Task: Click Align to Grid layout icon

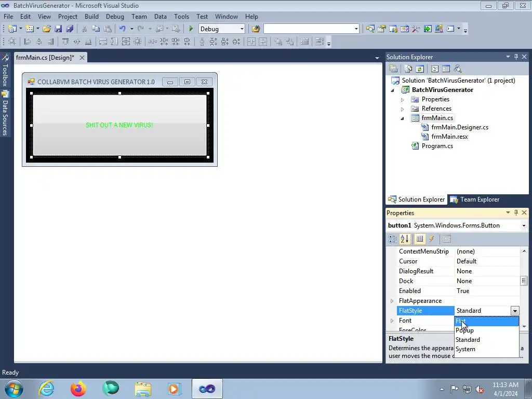Action: tap(12, 42)
